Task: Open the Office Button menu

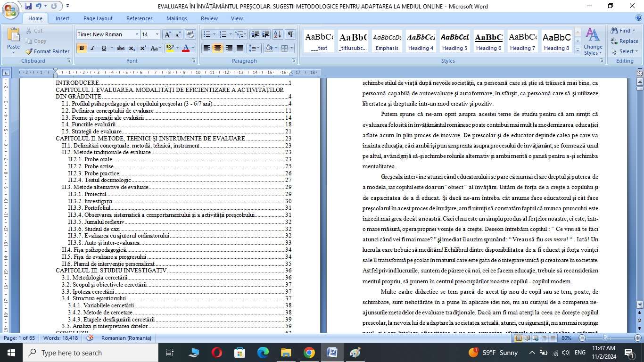Action: coord(10,9)
